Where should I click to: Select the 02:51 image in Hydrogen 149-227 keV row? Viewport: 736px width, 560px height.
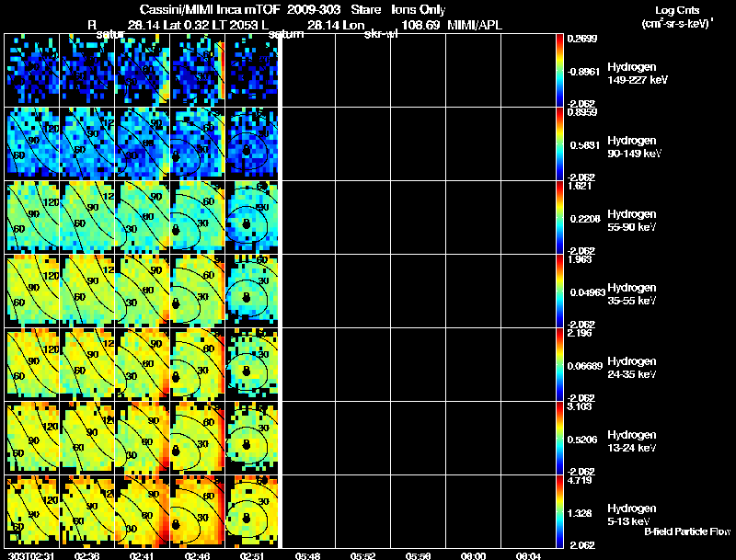click(252, 71)
